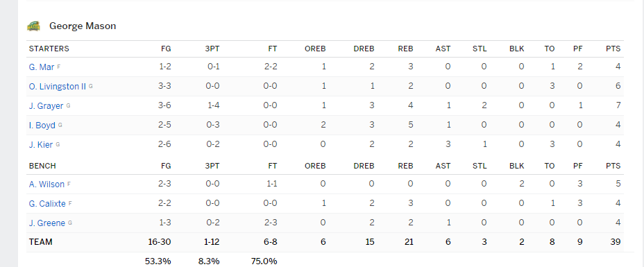
Task: Click J. Kier player name
Action: 41,145
